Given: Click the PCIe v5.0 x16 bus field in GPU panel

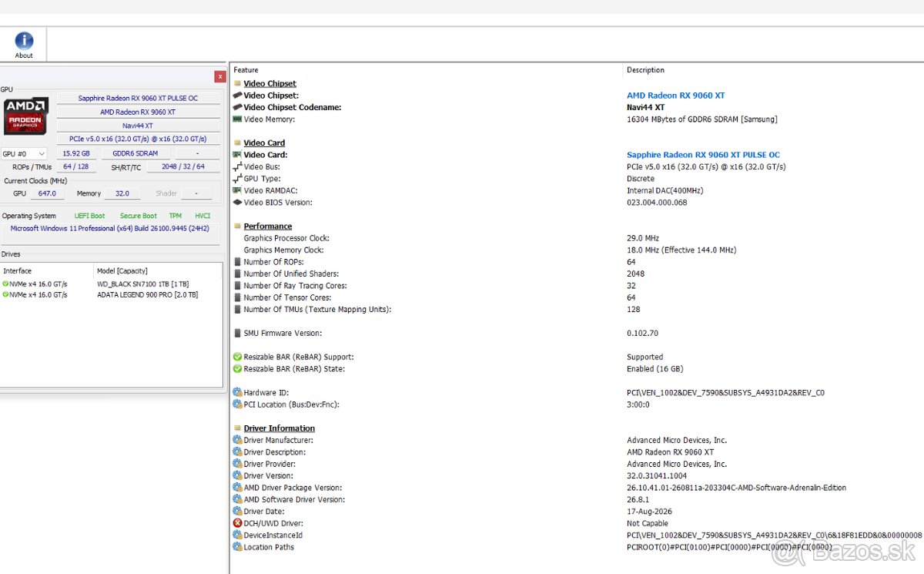Looking at the screenshot, I should pos(139,139).
